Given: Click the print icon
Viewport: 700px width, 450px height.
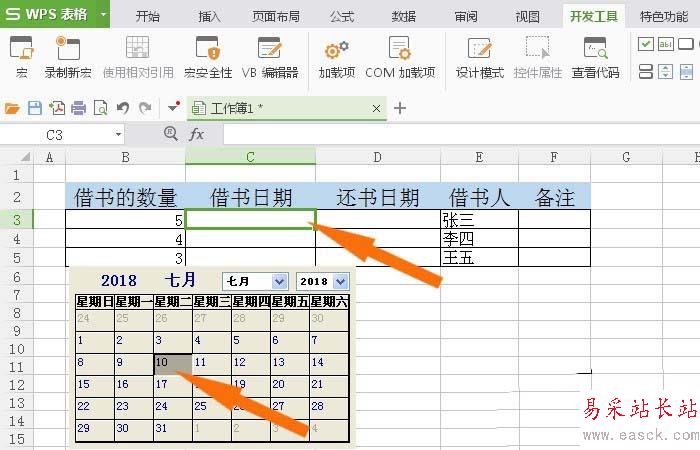Looking at the screenshot, I should 79,108.
